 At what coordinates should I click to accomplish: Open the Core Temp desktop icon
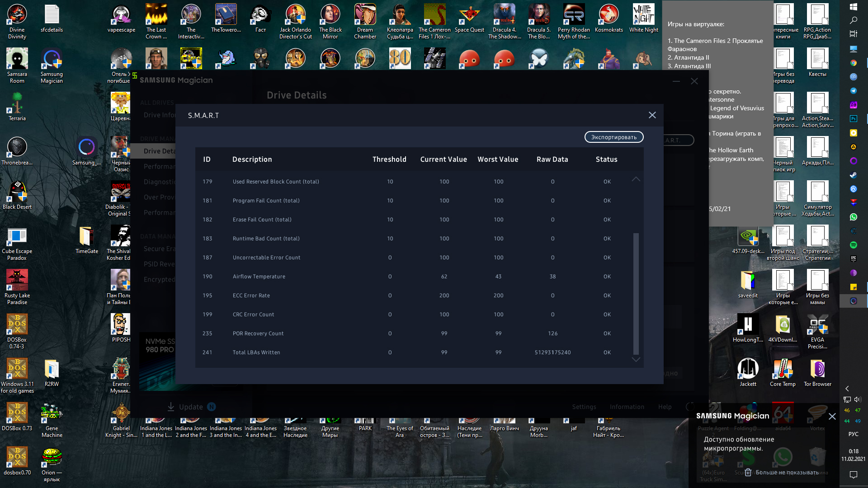tap(783, 372)
